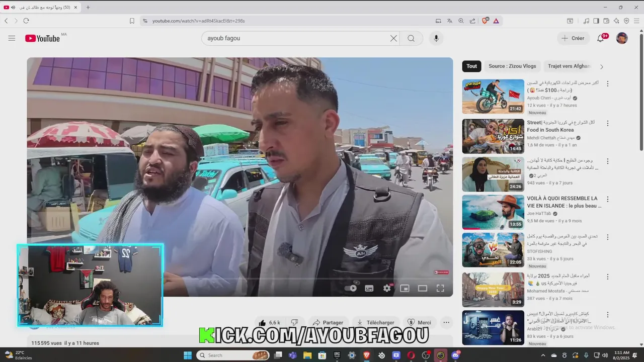This screenshot has height=362, width=644.
Task: Open browser main menu hamburger
Action: 637,21
